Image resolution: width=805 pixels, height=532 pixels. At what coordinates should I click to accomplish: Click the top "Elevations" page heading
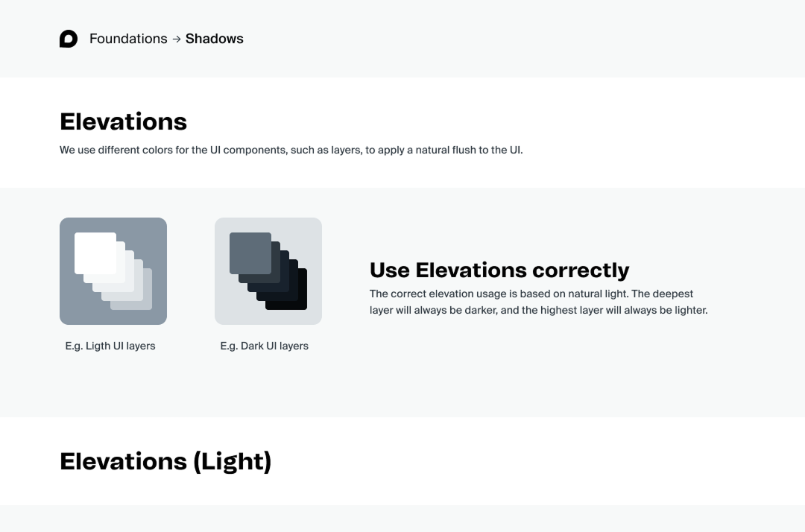tap(123, 121)
